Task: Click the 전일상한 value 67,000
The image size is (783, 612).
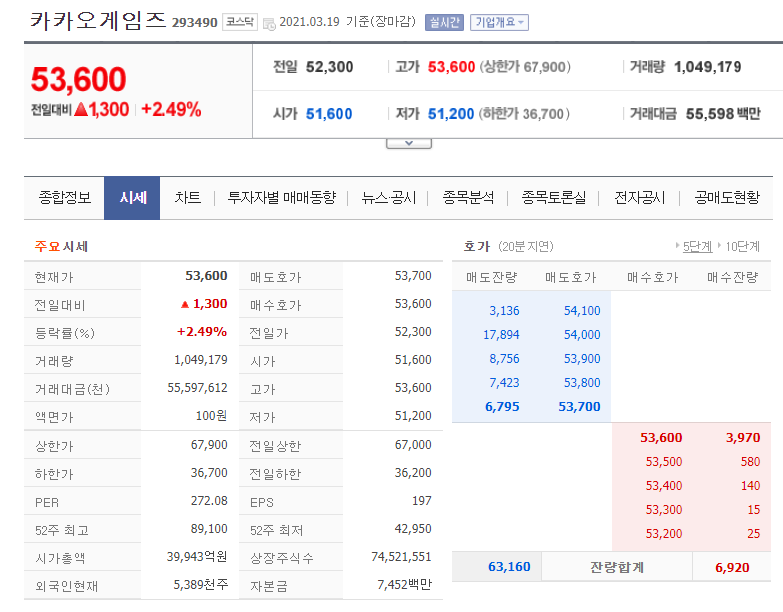Action: [413, 445]
